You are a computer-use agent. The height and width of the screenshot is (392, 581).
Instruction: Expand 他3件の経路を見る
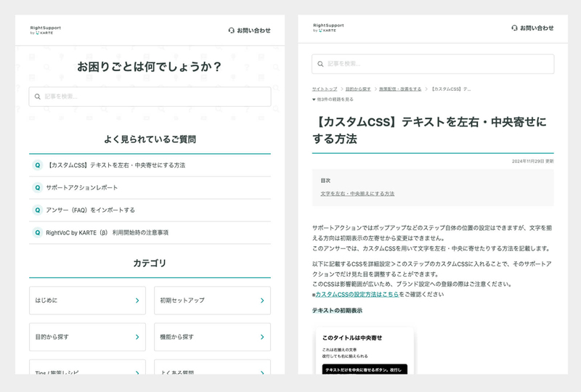(333, 99)
